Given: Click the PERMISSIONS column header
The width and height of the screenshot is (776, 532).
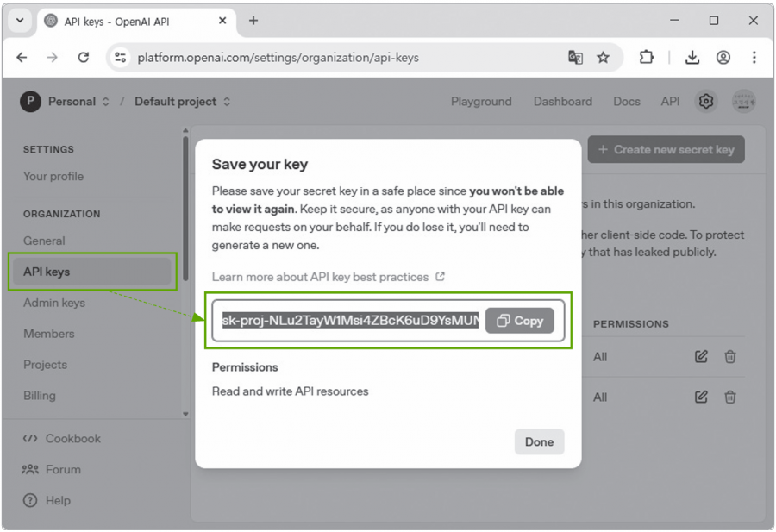Looking at the screenshot, I should (631, 324).
